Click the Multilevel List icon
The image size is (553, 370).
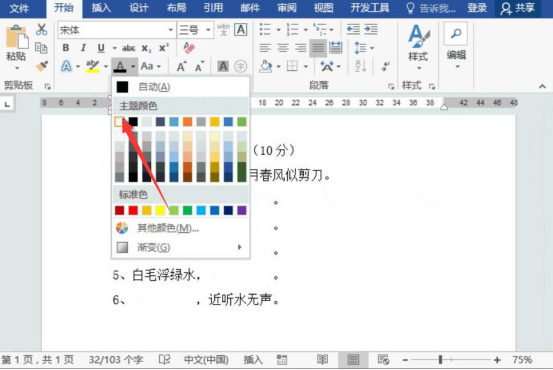320,30
